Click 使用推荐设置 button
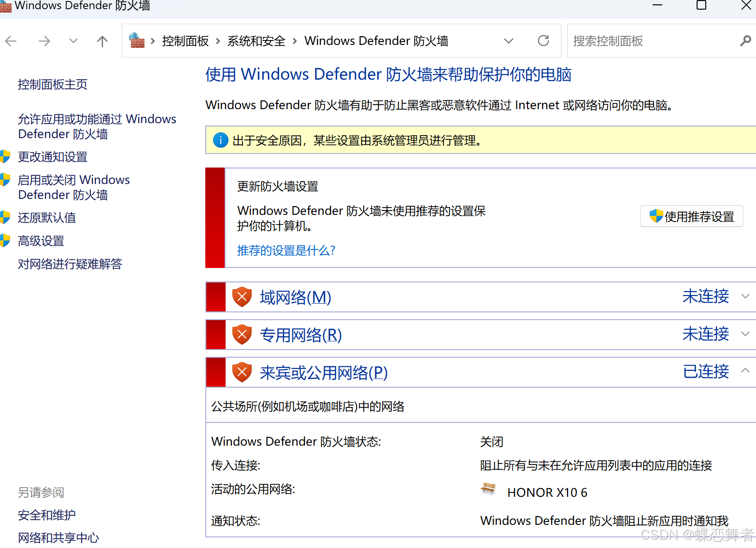The height and width of the screenshot is (548, 756). click(691, 216)
